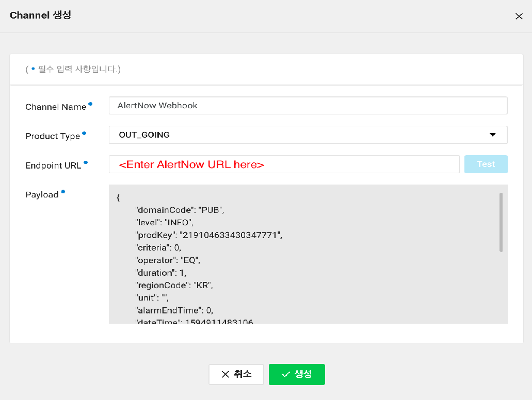Open the Product Type dropdown
532x400 pixels.
tap(308, 135)
